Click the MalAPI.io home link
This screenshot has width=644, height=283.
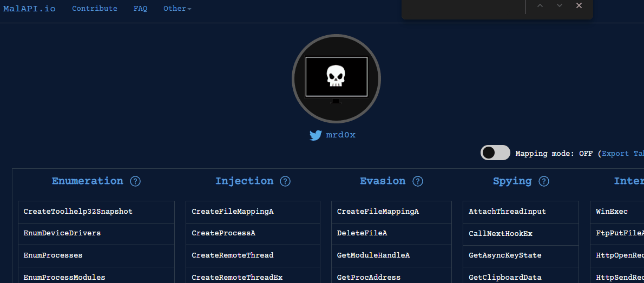(x=29, y=9)
